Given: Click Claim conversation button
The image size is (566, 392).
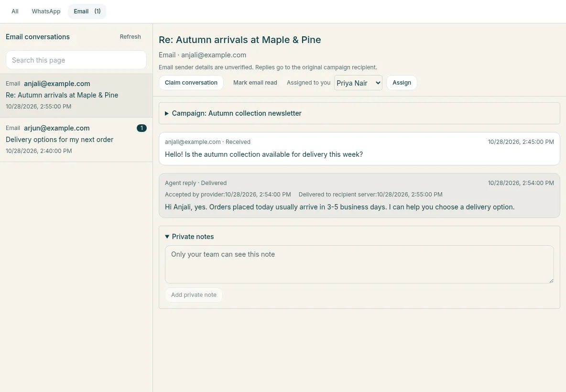Looking at the screenshot, I should click(x=191, y=83).
